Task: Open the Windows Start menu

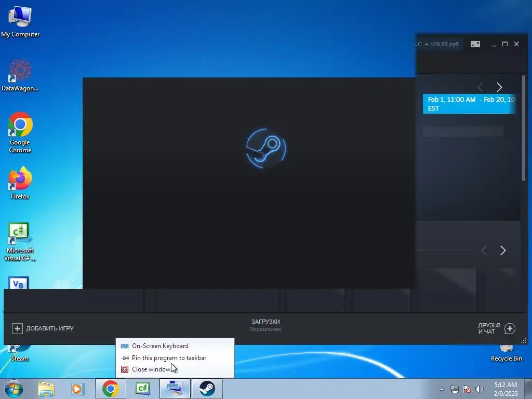Action: [x=14, y=389]
